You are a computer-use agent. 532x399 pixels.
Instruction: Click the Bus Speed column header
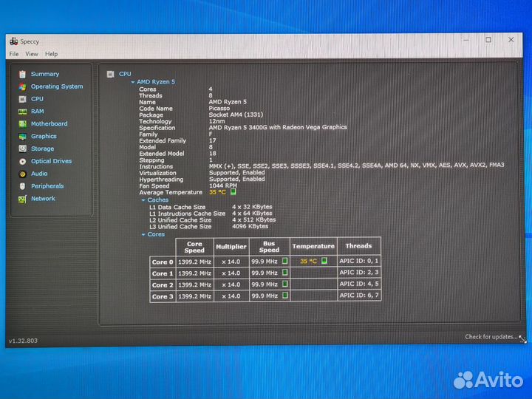(269, 247)
